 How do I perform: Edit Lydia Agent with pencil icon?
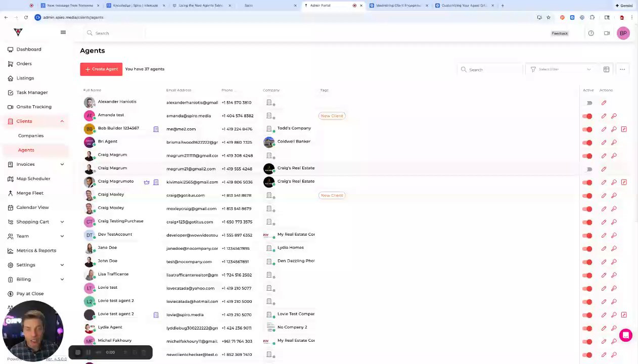click(x=604, y=328)
